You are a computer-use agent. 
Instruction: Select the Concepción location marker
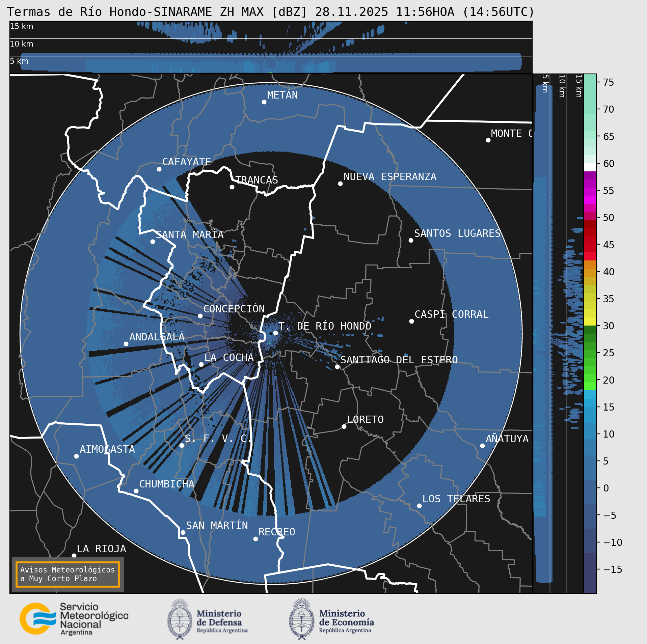click(200, 316)
